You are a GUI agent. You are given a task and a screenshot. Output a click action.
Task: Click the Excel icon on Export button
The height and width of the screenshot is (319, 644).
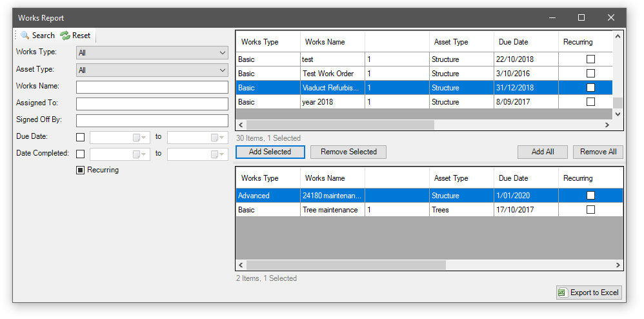tap(562, 293)
